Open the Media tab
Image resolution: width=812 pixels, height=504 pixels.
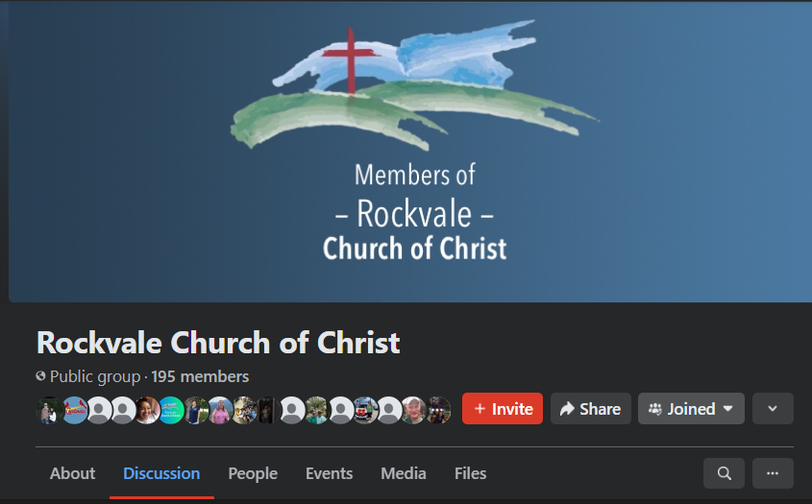(x=404, y=473)
